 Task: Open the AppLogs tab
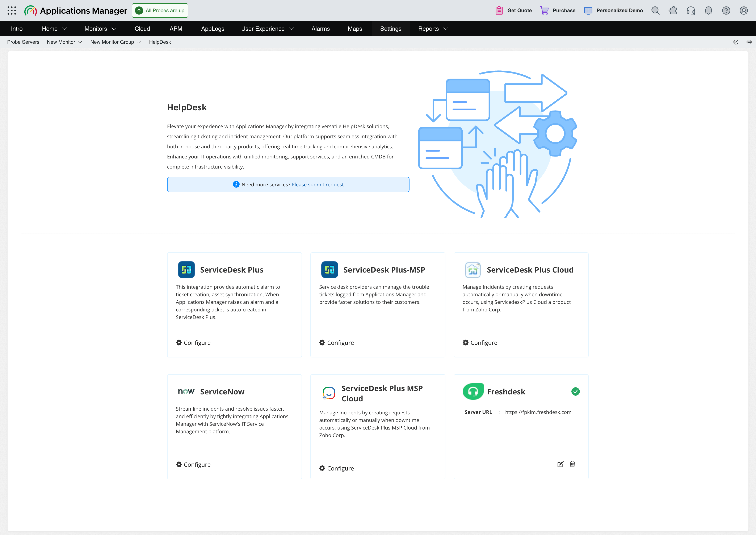[213, 29]
